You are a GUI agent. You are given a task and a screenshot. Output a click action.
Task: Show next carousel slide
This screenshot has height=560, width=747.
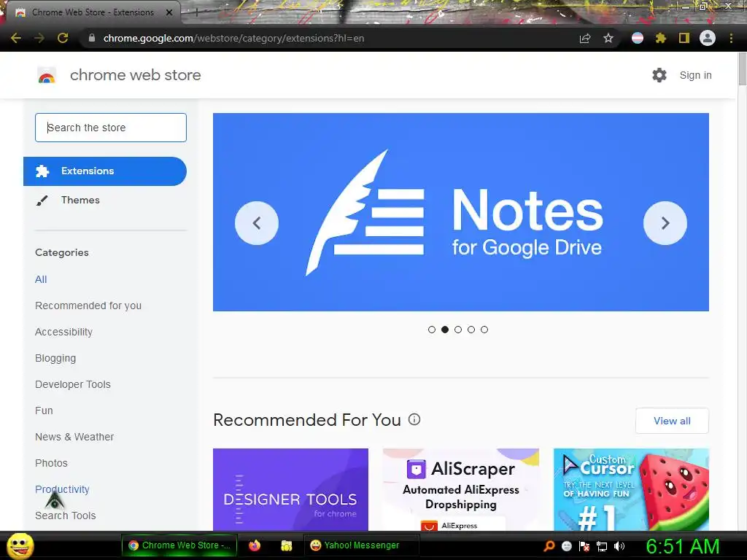pos(665,223)
